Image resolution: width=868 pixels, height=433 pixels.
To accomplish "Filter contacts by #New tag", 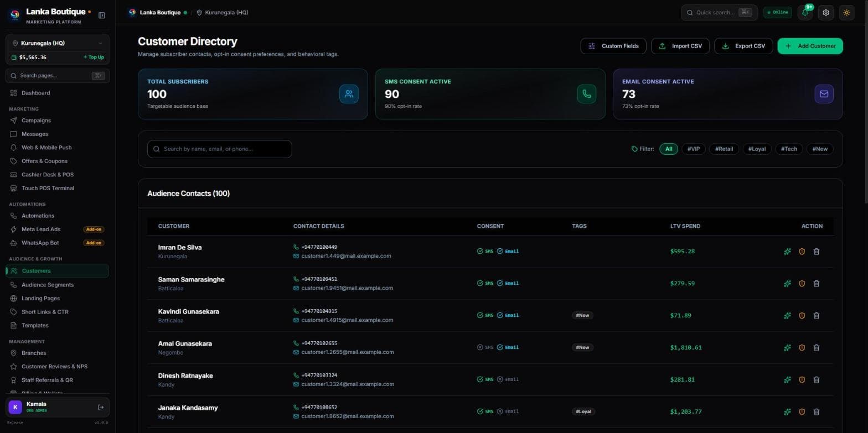I will click(x=820, y=149).
